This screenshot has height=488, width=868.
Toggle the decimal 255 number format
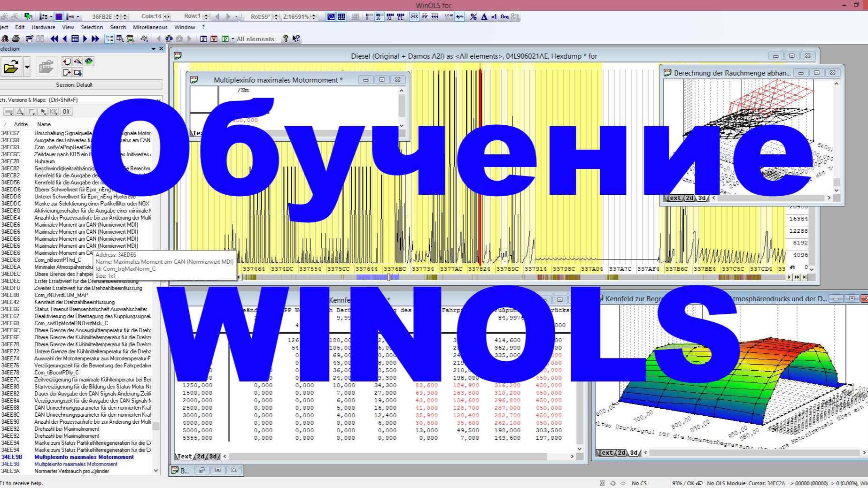pyautogui.click(x=414, y=16)
